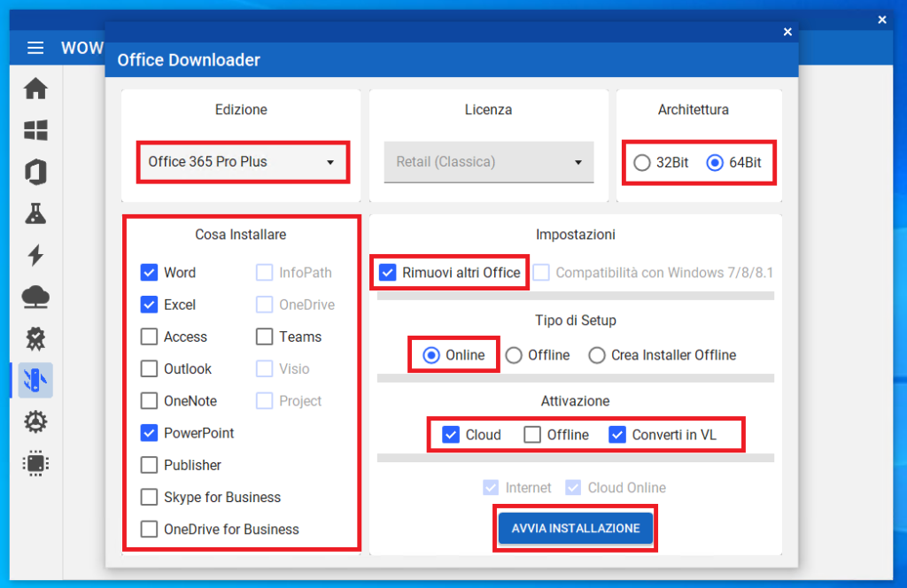Image resolution: width=907 pixels, height=588 pixels.
Task: Toggle Compatibilità con Windows 7/8/8.1 checkbox
Action: pyautogui.click(x=541, y=273)
